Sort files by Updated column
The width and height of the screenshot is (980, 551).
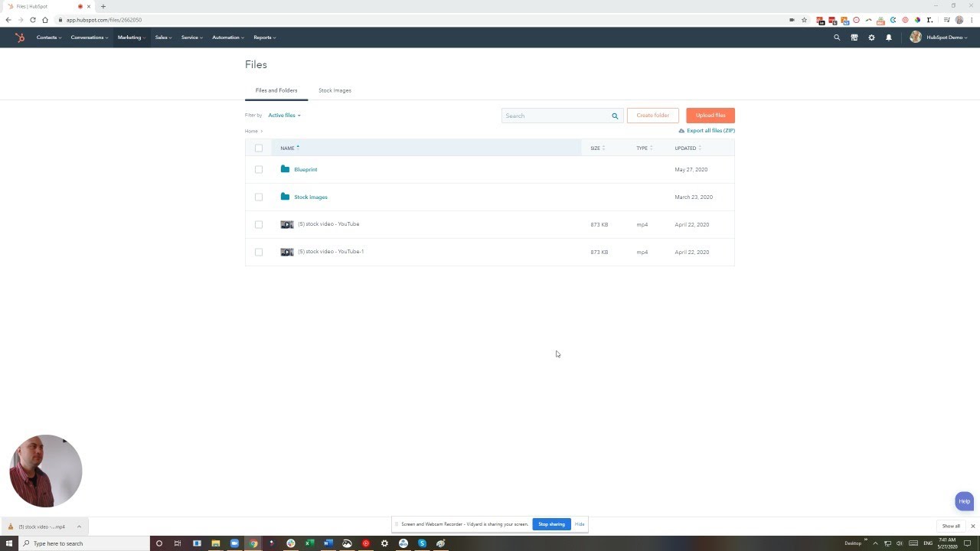coord(688,148)
